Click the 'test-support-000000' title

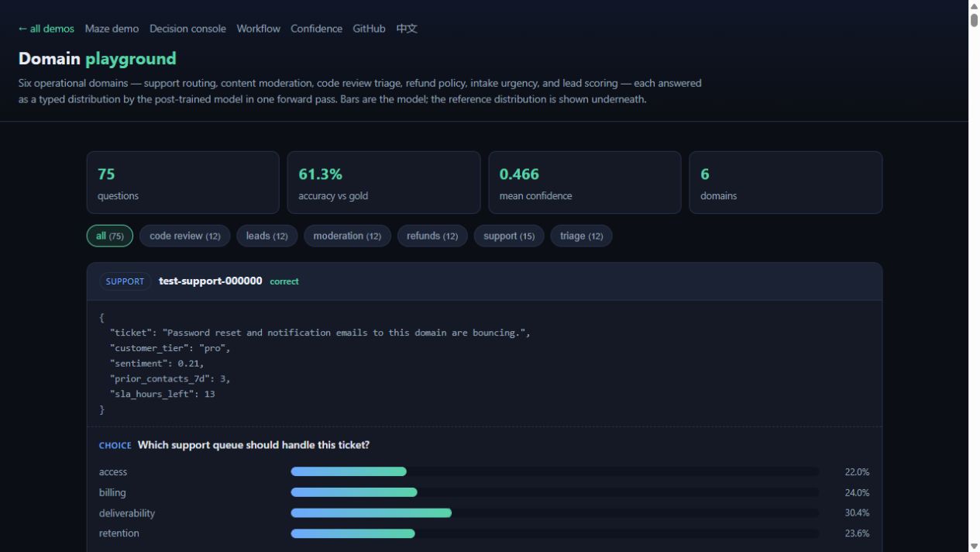point(211,281)
